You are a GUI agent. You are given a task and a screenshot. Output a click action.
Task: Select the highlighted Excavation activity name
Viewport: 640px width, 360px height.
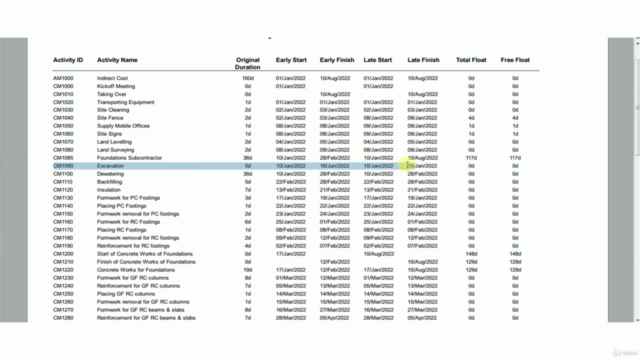coord(110,166)
